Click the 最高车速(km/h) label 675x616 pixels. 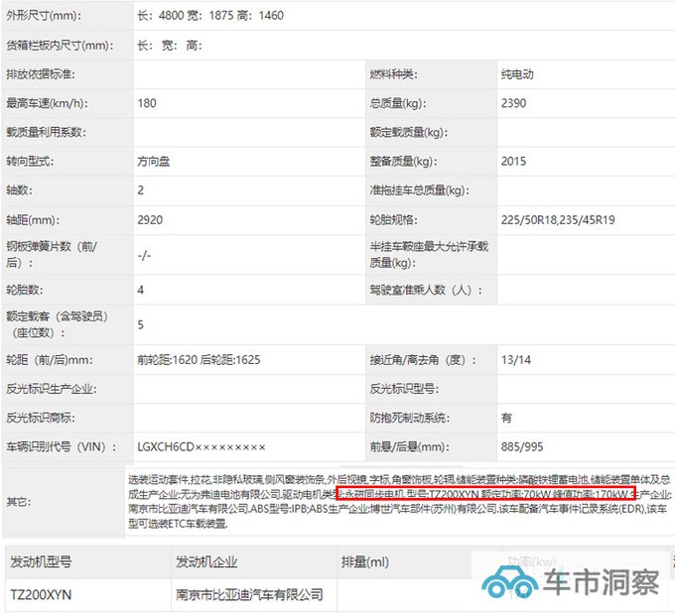pyautogui.click(x=47, y=103)
